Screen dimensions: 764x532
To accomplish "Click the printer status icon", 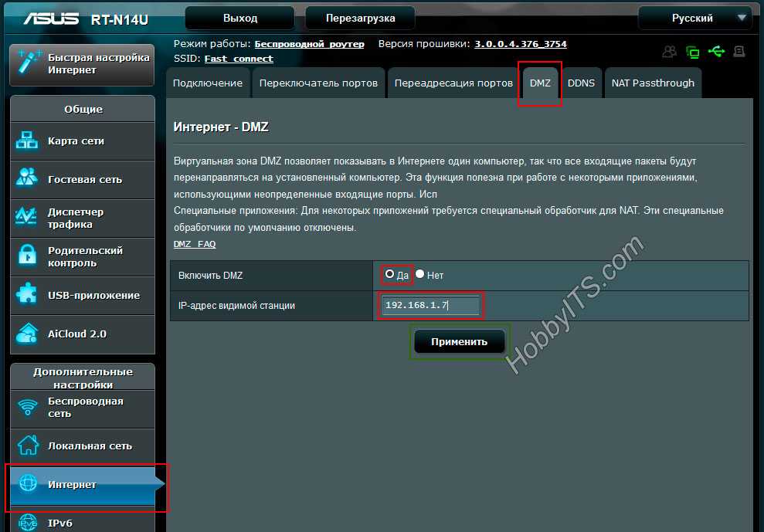I will tap(739, 52).
